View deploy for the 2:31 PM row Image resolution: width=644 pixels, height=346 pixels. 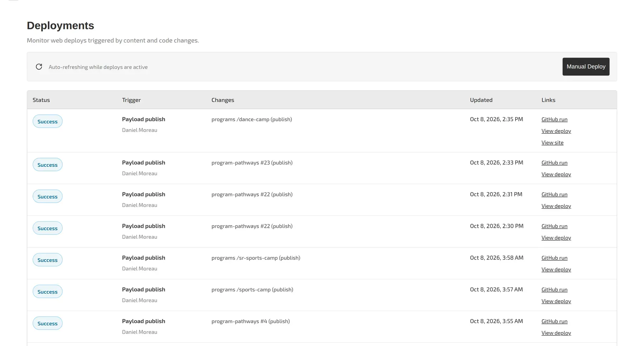point(556,206)
